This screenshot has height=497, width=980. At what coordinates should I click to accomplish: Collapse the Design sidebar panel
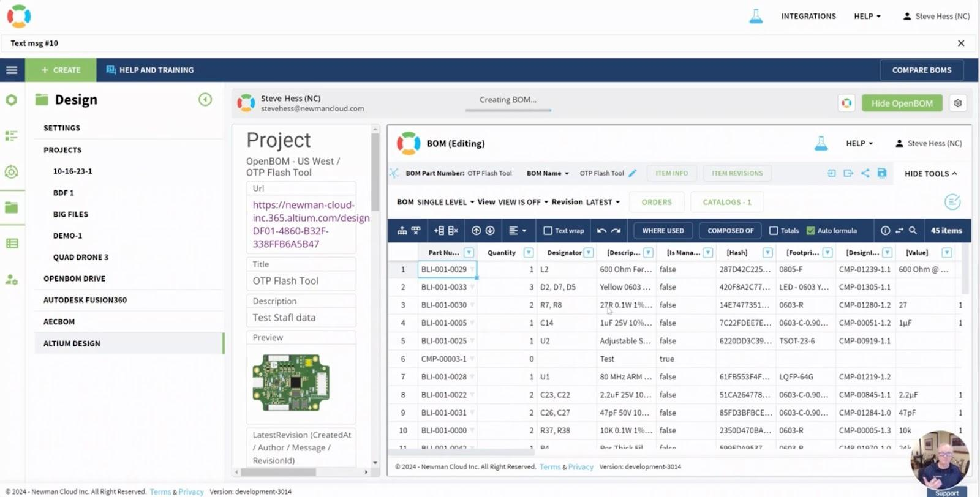click(x=205, y=99)
